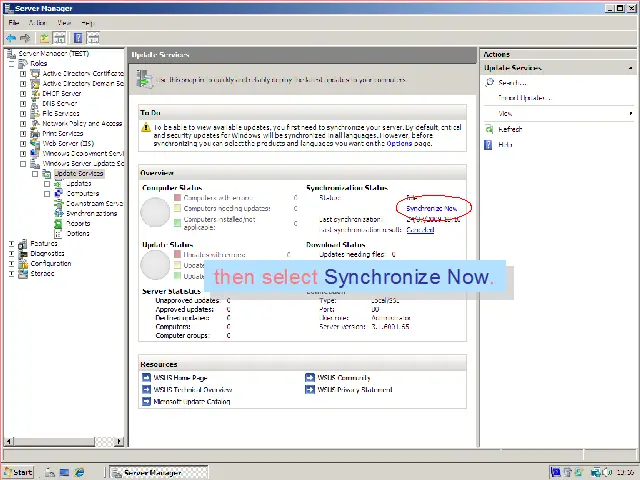This screenshot has height=480, width=640.
Task: Expand the Active Directory Domain Services node
Action: [x=23, y=84]
